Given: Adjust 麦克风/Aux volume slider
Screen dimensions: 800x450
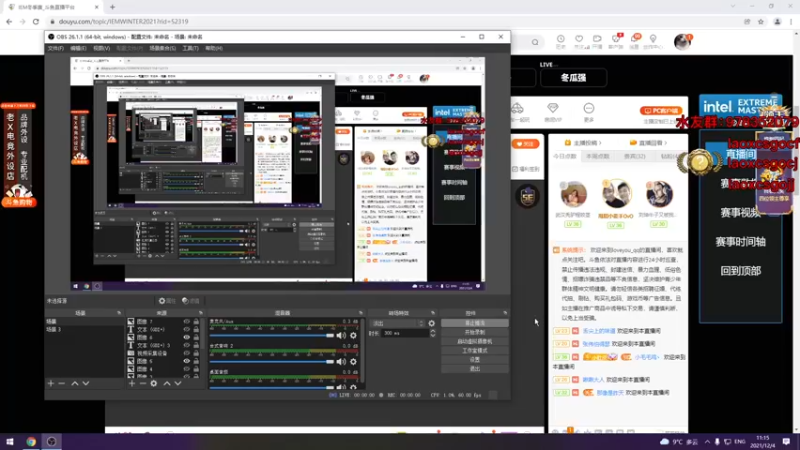Looking at the screenshot, I should point(271,335).
